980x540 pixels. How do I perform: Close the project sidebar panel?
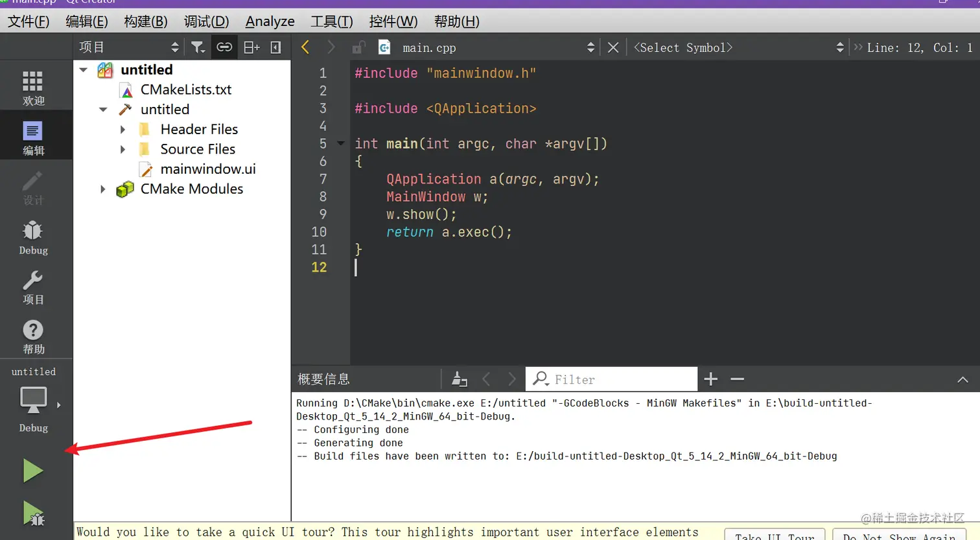point(275,47)
